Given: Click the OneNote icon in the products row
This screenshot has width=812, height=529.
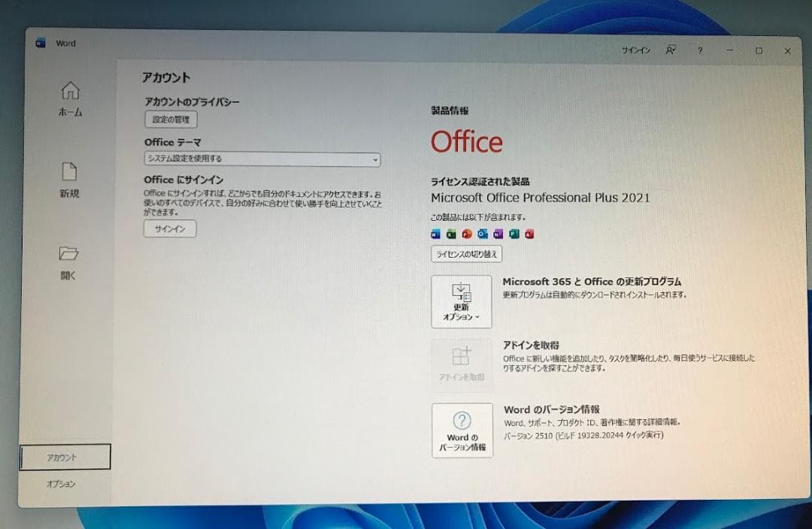Looking at the screenshot, I should 497,234.
